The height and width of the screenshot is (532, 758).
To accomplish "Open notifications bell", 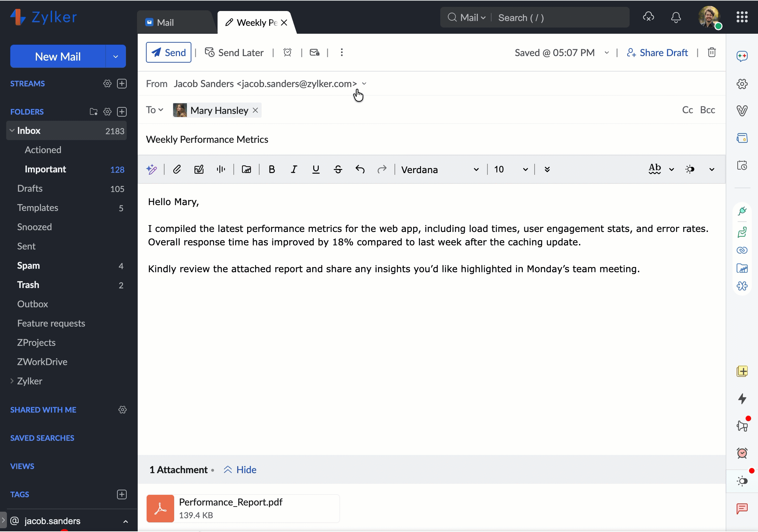I will 676,17.
